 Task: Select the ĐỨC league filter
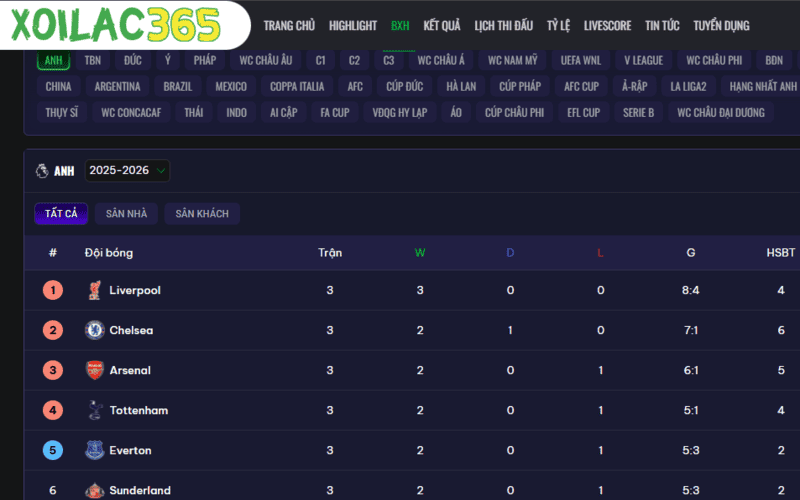133,60
